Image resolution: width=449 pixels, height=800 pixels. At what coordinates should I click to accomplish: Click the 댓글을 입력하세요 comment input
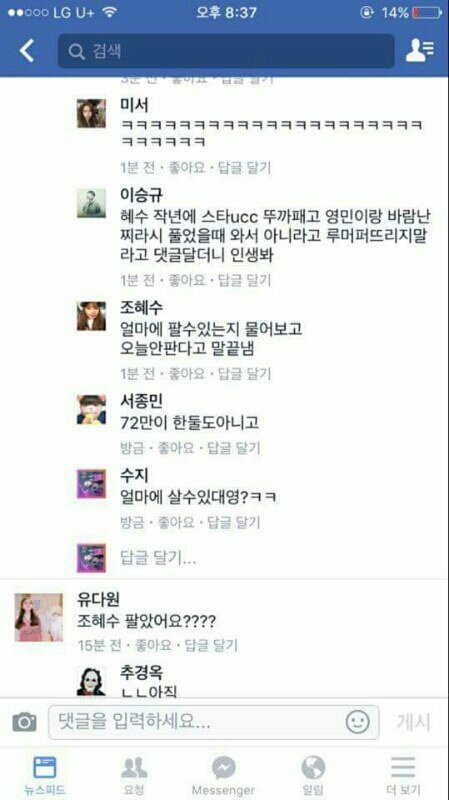(x=214, y=722)
